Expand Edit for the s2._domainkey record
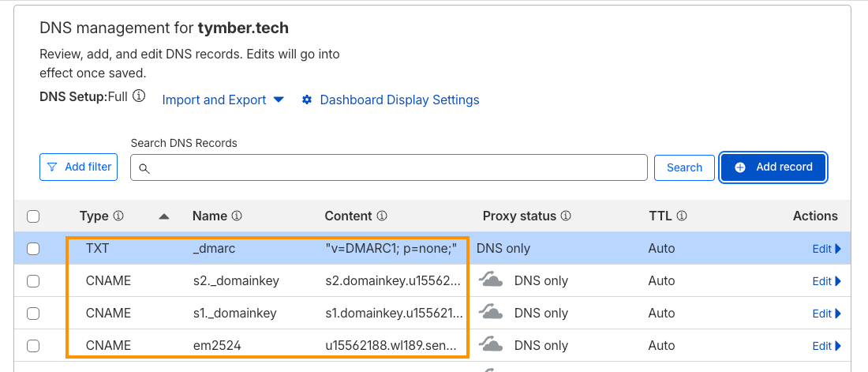868x372 pixels. pos(826,281)
